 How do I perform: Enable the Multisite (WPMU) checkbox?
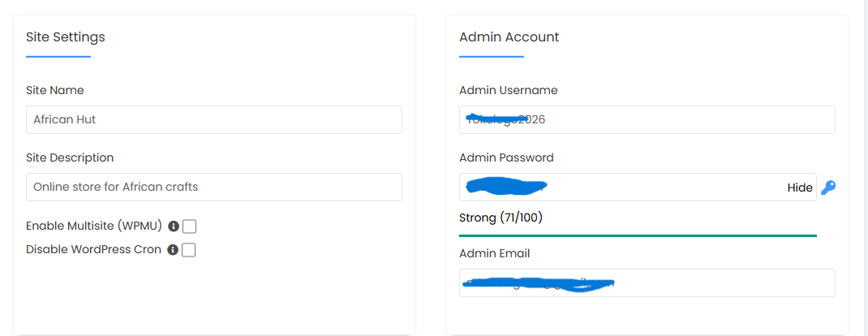[189, 226]
